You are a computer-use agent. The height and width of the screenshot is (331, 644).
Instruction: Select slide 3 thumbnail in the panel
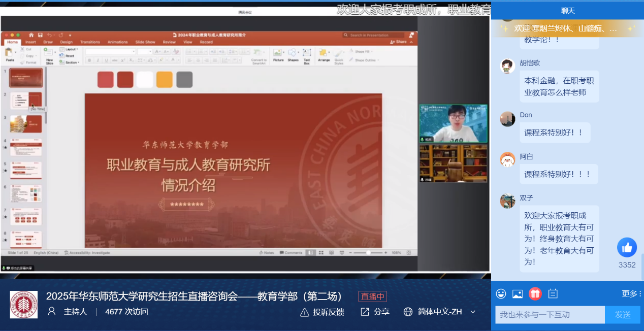tap(26, 124)
